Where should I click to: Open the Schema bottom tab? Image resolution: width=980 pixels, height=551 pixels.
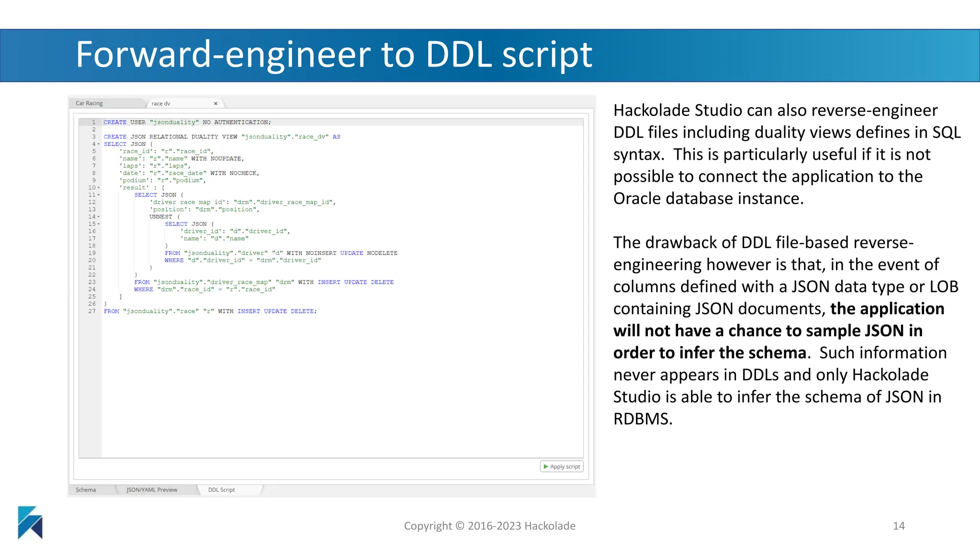click(86, 490)
